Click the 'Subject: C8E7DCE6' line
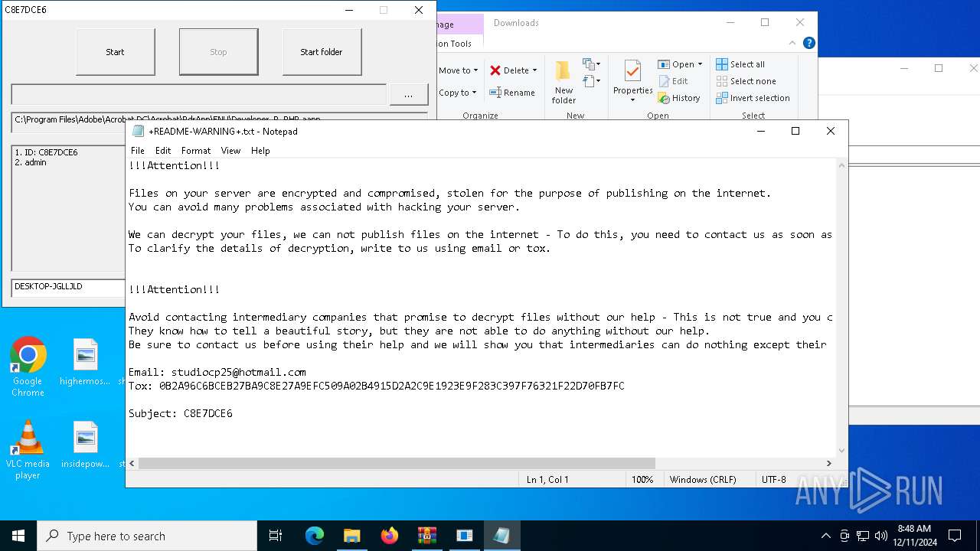Image resolution: width=980 pixels, height=551 pixels. (181, 413)
